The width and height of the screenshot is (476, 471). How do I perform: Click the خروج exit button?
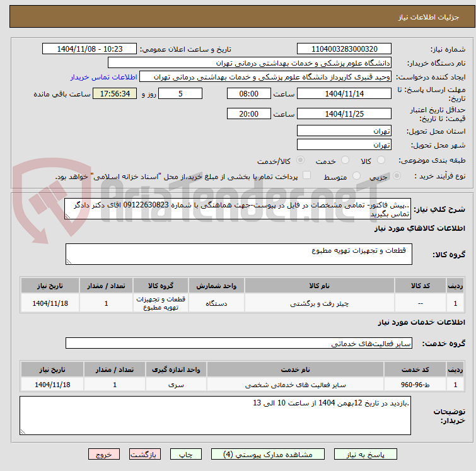point(104,455)
